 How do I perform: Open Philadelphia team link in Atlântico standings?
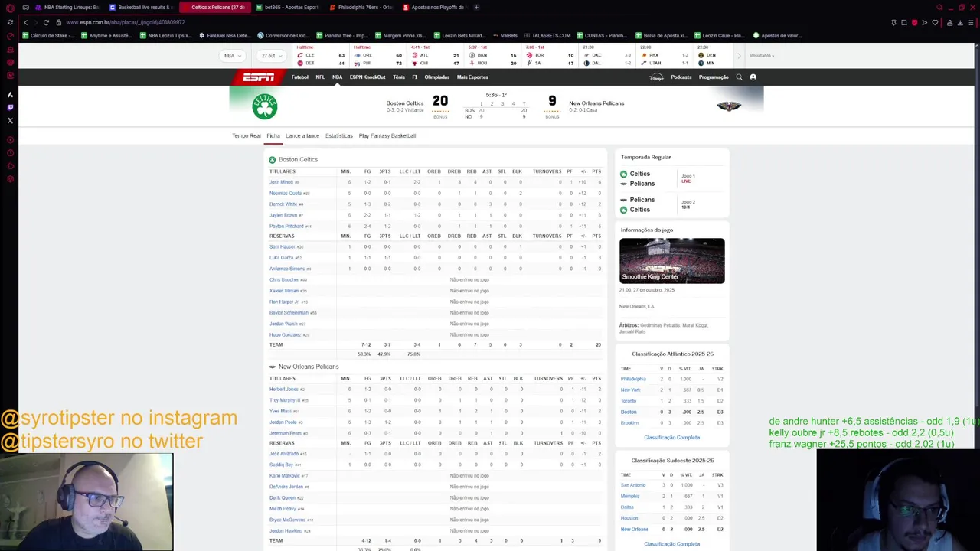633,379
